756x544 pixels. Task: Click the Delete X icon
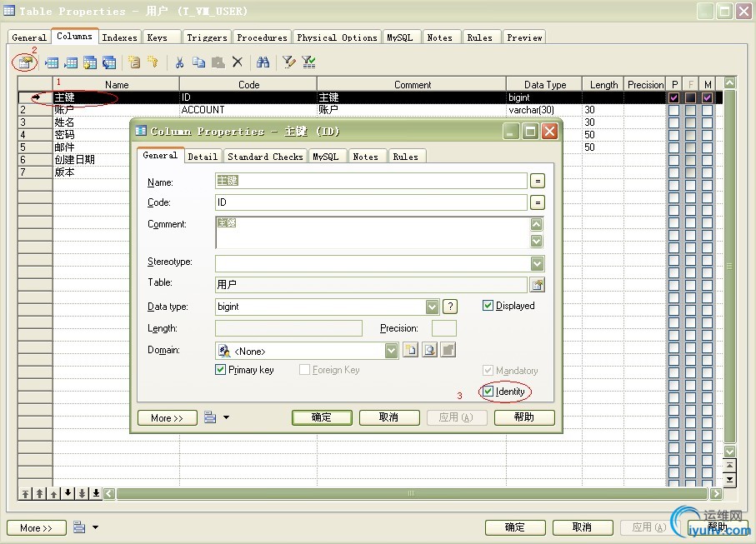click(238, 62)
